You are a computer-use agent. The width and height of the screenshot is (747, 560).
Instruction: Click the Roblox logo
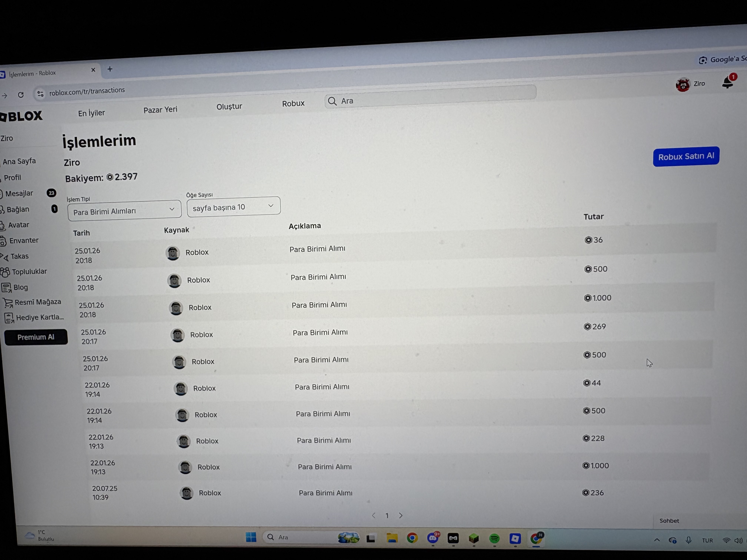coord(21,116)
